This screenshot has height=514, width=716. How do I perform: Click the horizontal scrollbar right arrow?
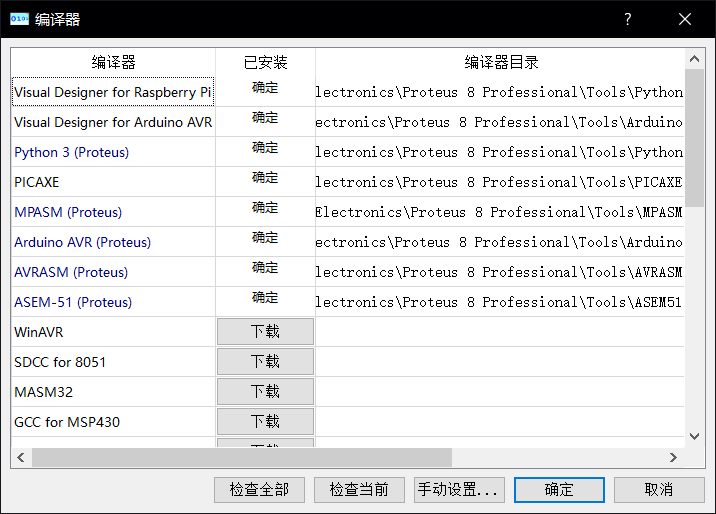(673, 457)
